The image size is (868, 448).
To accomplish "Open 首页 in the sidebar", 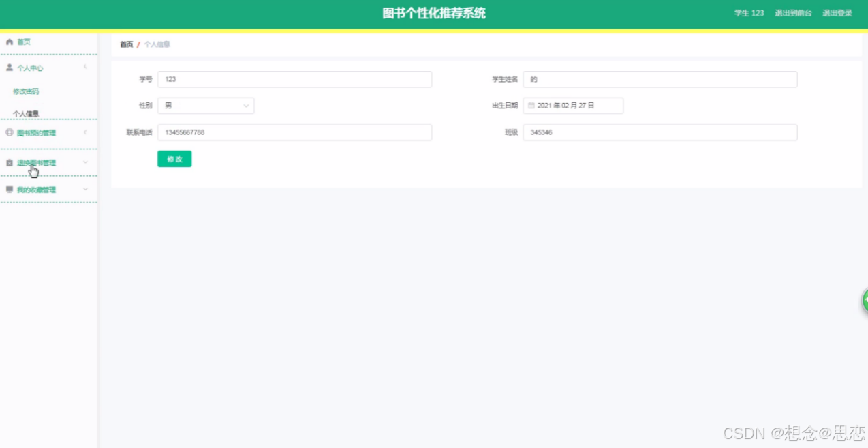I will (24, 42).
